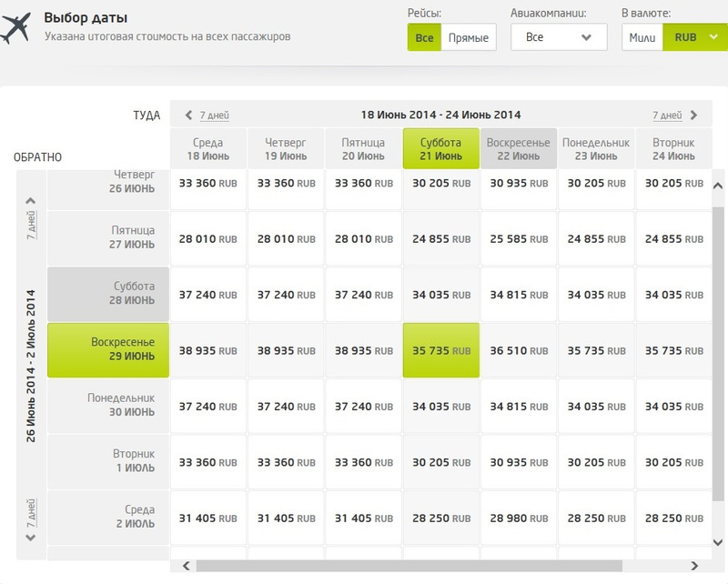Choose the highlighted 35 735 RUB fare
The image size is (728, 584).
440,350
